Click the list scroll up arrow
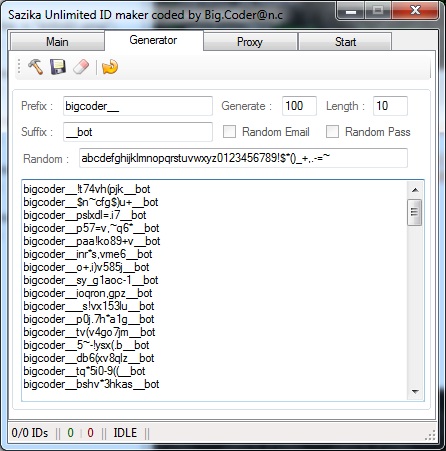The height and width of the screenshot is (451, 446). tap(415, 190)
